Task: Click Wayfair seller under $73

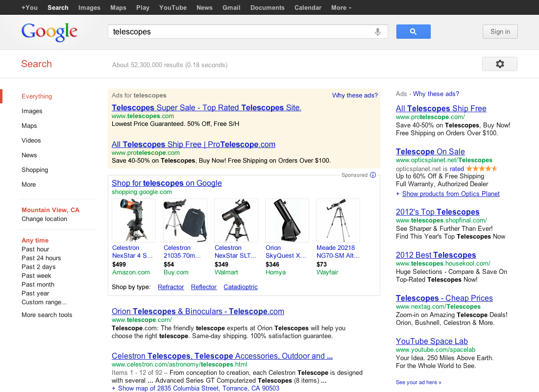Action: 327,272
